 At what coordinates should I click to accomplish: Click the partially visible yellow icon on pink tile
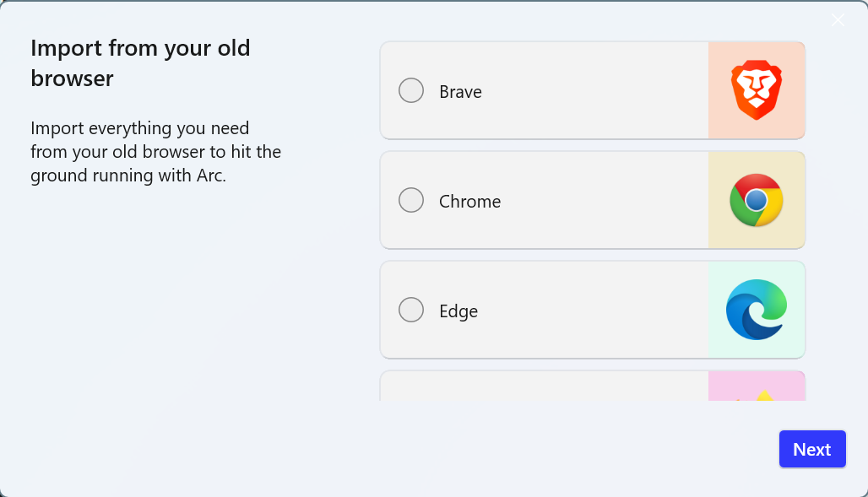(x=762, y=393)
